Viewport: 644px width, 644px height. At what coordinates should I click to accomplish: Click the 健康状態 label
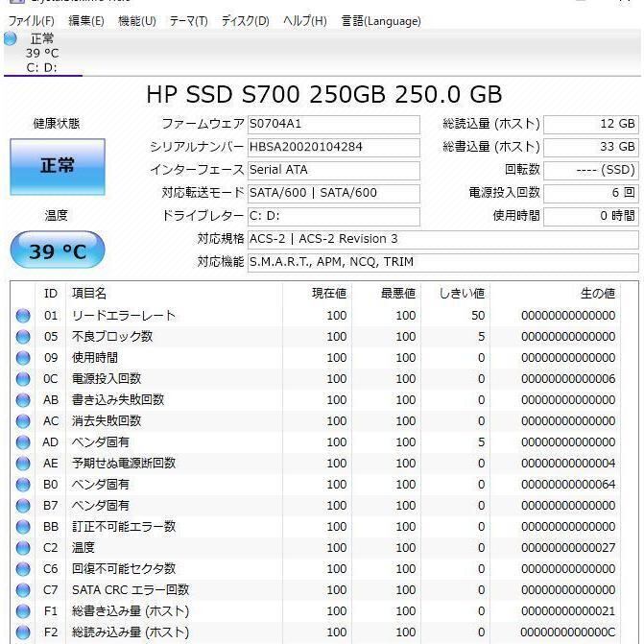57,124
